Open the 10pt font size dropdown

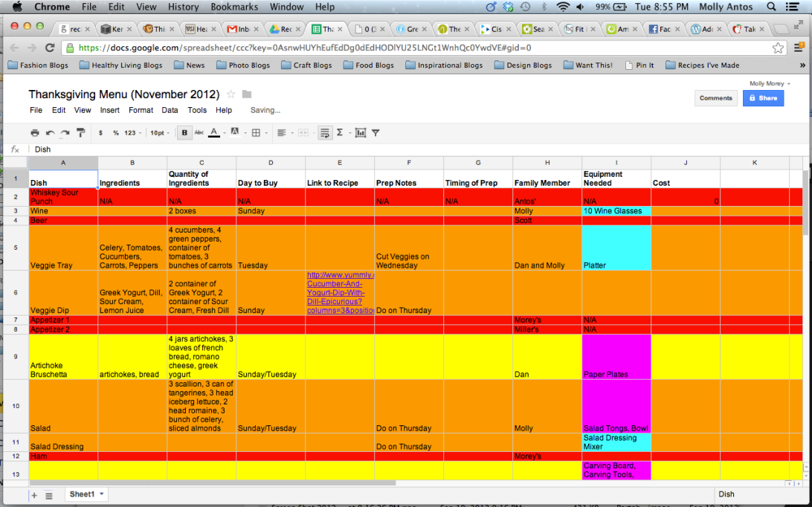pos(159,133)
